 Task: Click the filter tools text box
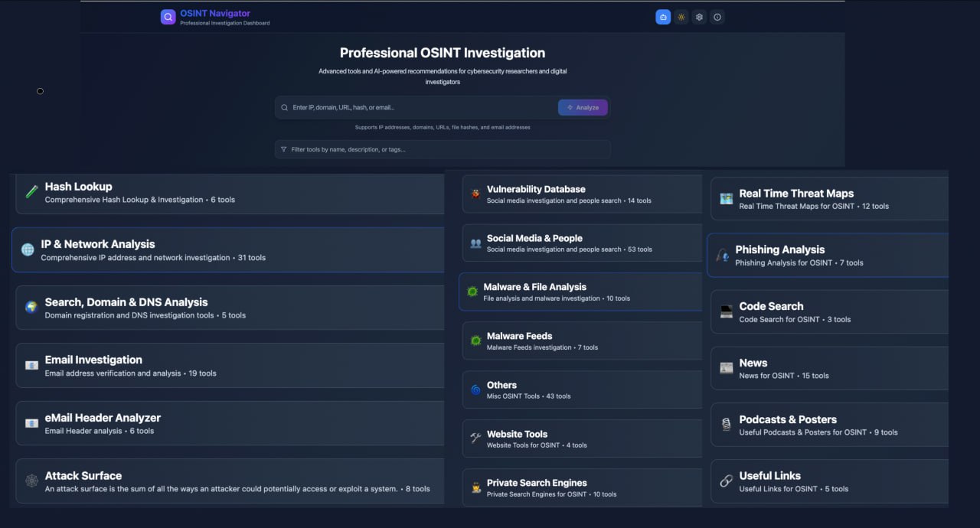click(444, 149)
